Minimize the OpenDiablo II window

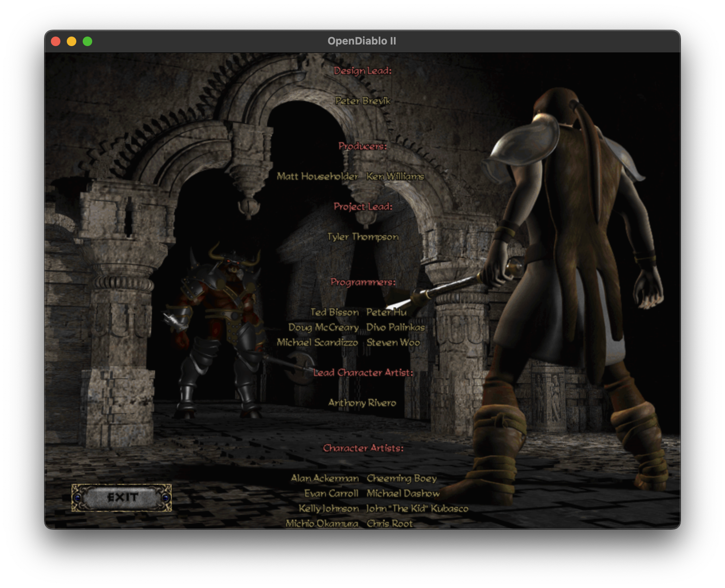tap(72, 41)
